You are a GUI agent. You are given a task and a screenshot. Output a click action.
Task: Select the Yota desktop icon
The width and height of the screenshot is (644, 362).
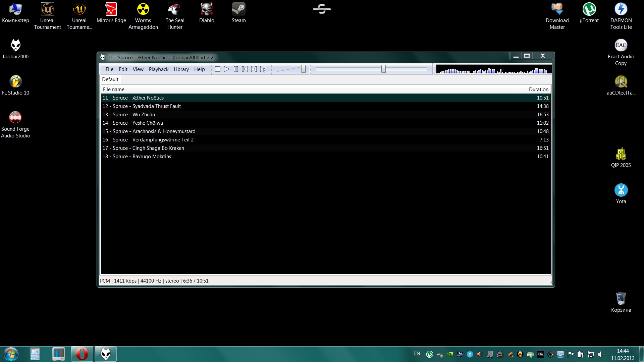point(621,194)
